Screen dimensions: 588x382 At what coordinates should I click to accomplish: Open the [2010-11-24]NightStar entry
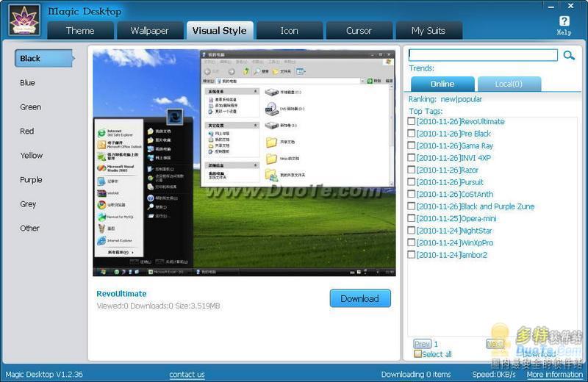[454, 231]
